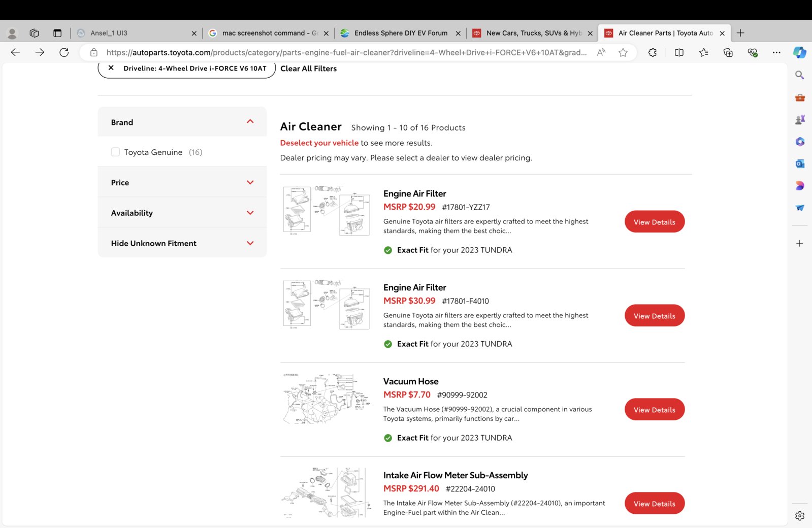Open sidebar Search icon
Viewport: 812px width, 528px height.
coord(800,75)
